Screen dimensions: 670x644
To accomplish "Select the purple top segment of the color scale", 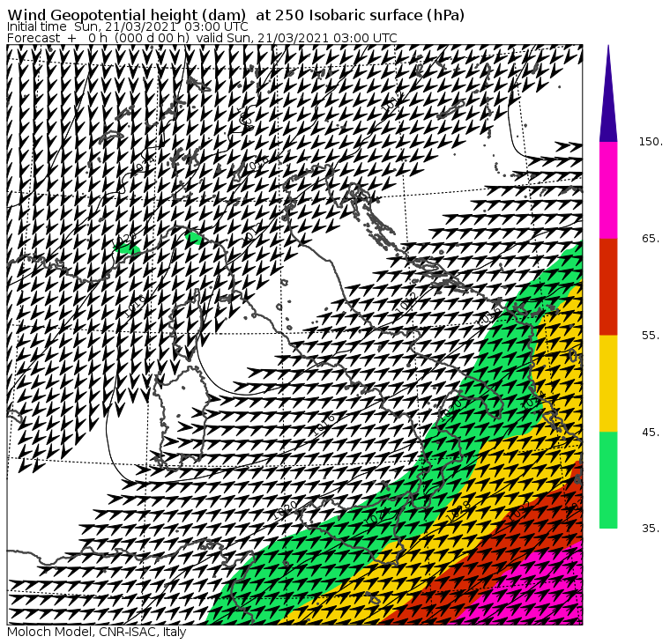I will tap(608, 94).
